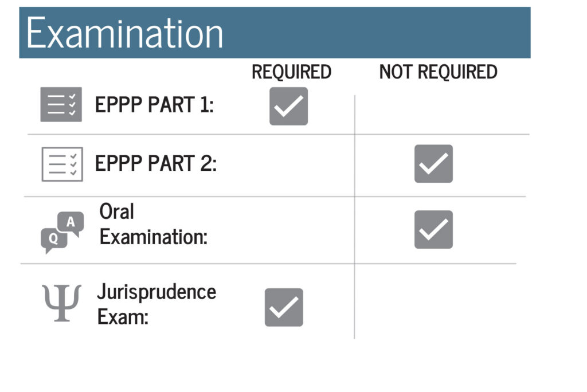
Task: Click the 'A' speech bubble icon
Action: pos(71,222)
